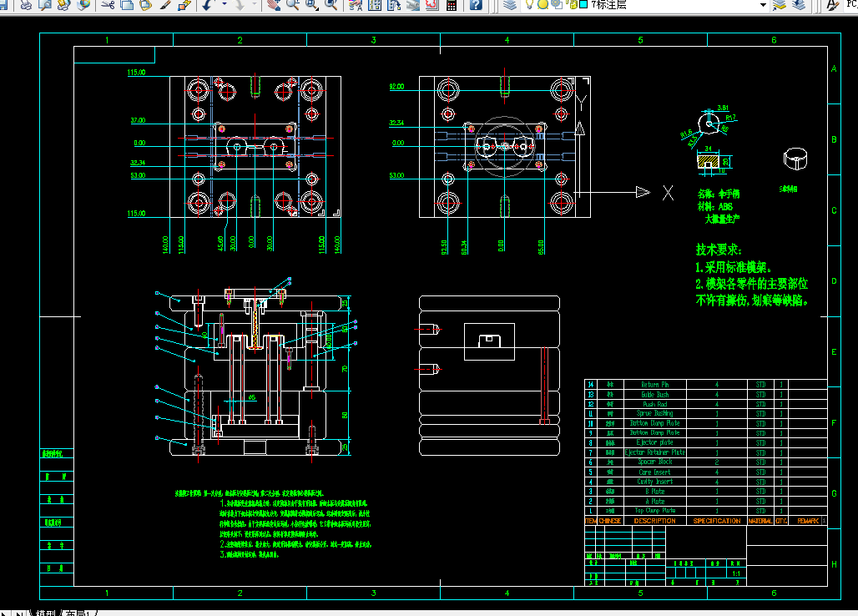Image resolution: width=858 pixels, height=616 pixels.
Task: Click the Print icon in toolbar
Action: point(26,5)
